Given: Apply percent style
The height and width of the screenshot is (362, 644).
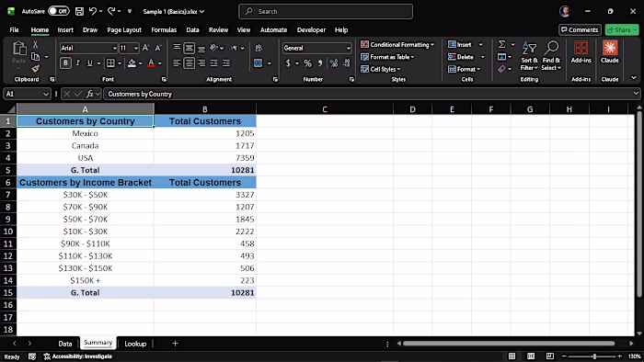Looking at the screenshot, I should (307, 63).
